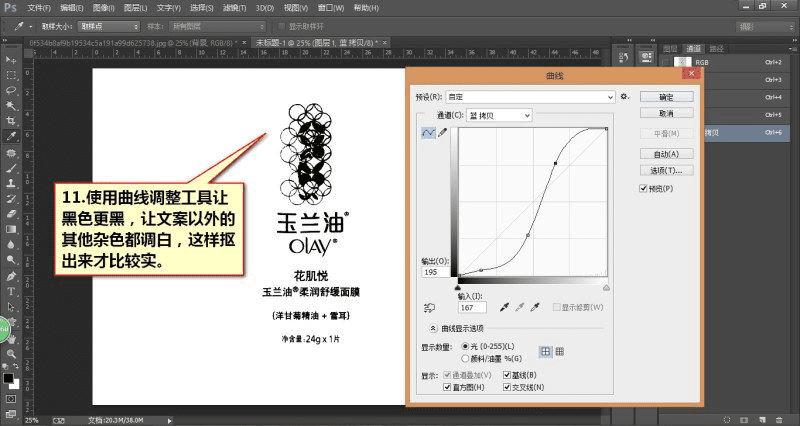This screenshot has width=800, height=426.
Task: Click the foreground black color swatch
Action: [x=7, y=379]
